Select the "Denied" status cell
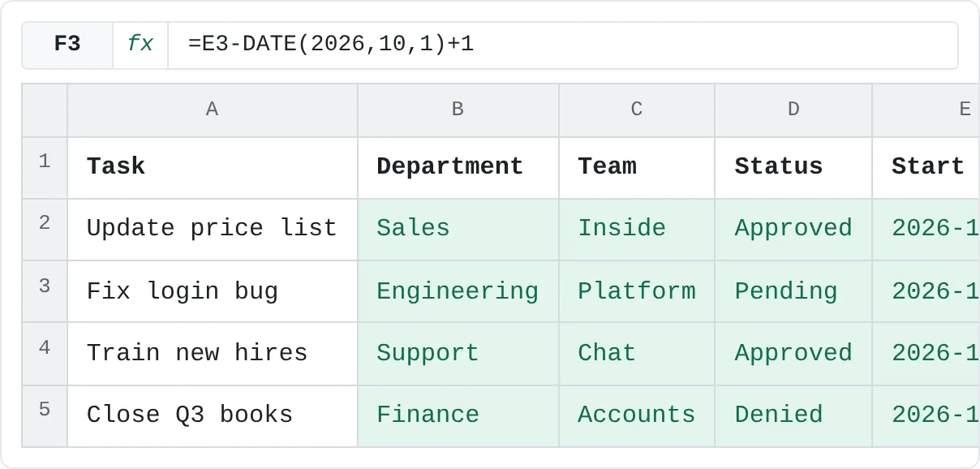The height and width of the screenshot is (469, 980). tap(793, 415)
